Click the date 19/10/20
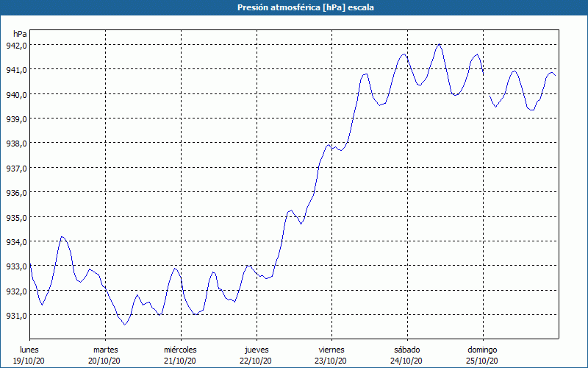588x368 pixels. pos(29,361)
